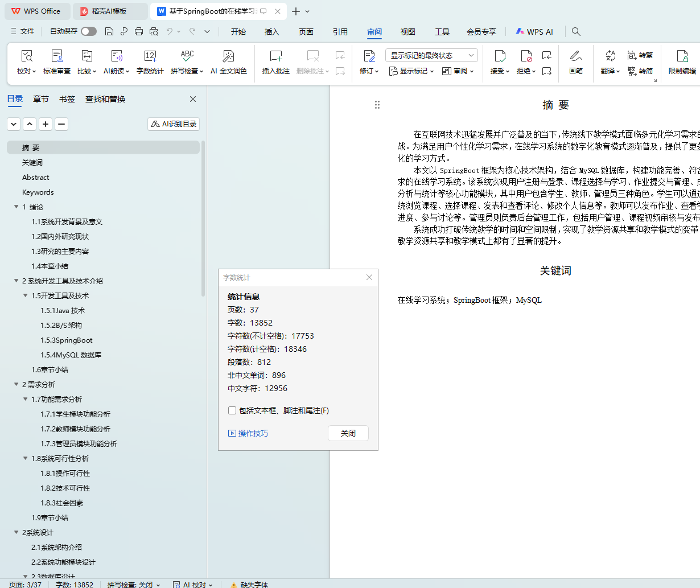The image size is (700, 588).
Task: Select the 画笔 pen tool
Action: tap(575, 61)
